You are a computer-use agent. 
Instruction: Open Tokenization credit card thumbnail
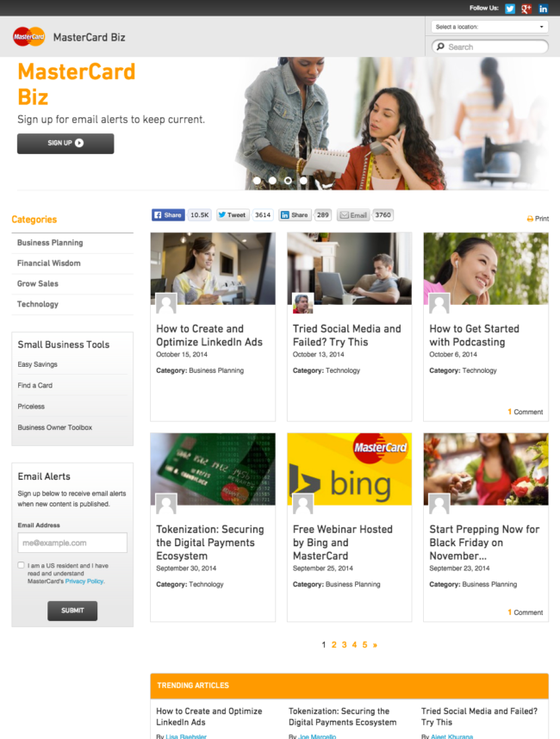[213, 469]
